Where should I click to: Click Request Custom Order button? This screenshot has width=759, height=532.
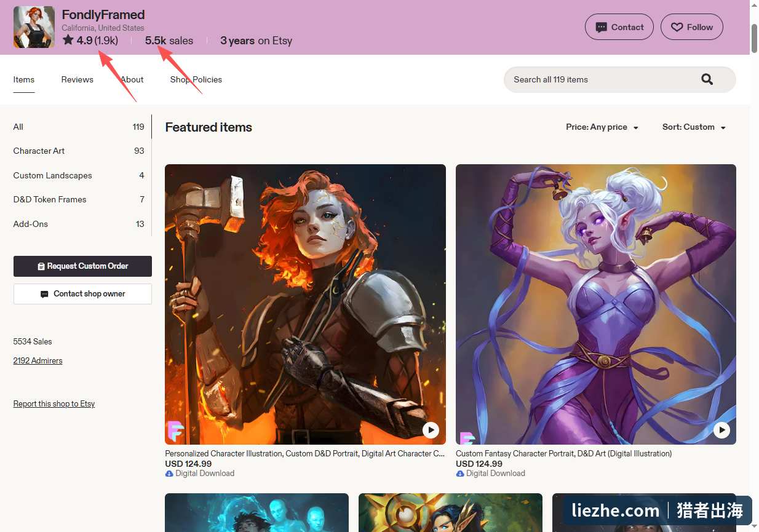(x=82, y=266)
